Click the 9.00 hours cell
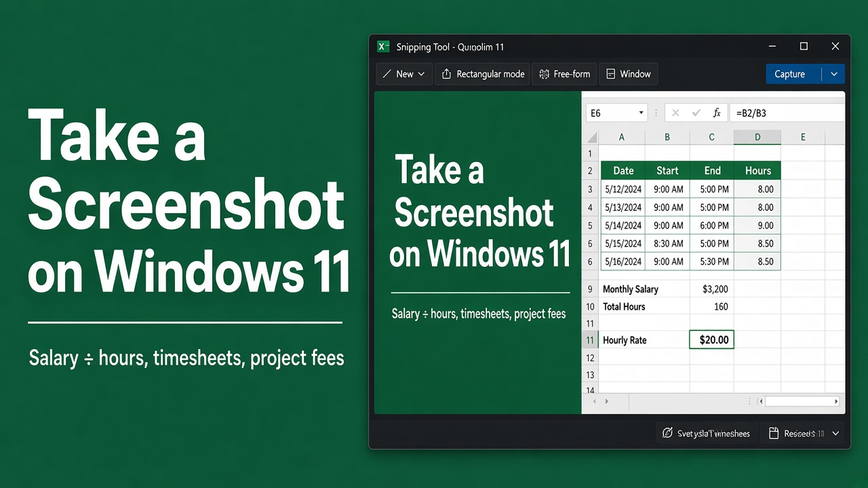The image size is (868, 488). [757, 226]
